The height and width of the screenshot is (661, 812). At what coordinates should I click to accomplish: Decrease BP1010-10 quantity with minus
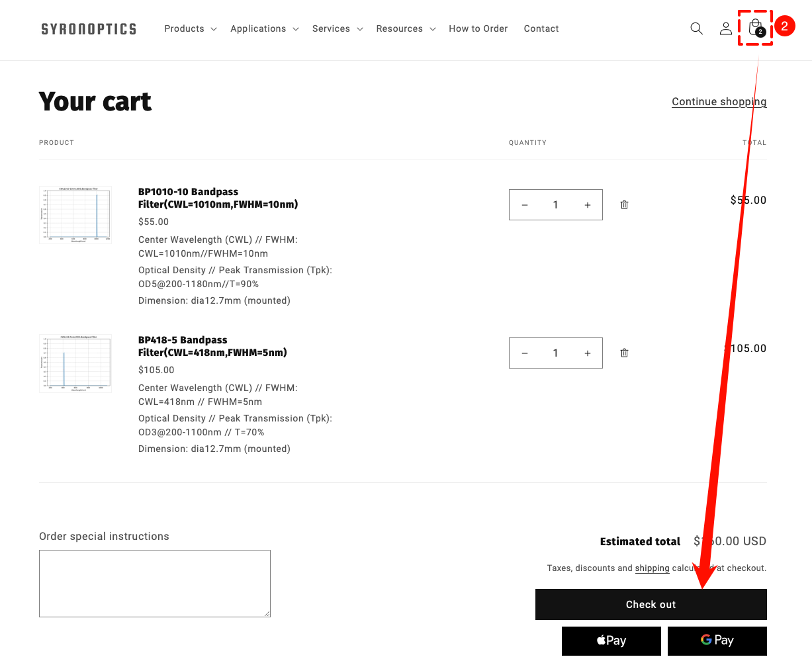click(525, 205)
